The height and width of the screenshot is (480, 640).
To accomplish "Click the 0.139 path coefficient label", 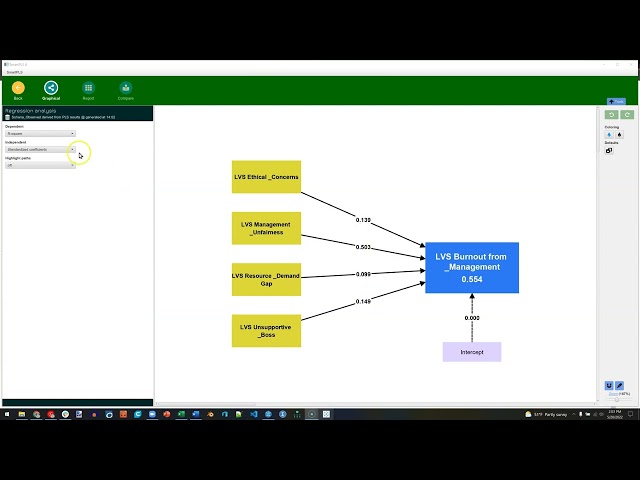I will coord(363,220).
